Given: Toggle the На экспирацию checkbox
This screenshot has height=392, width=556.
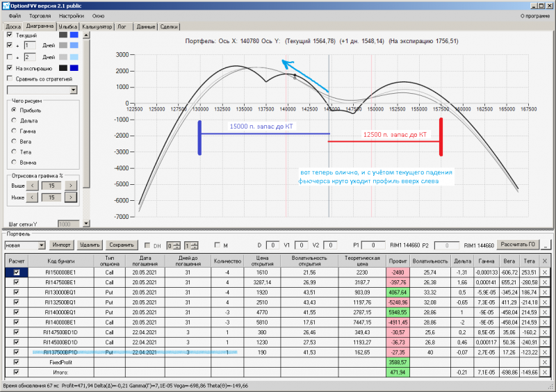Looking at the screenshot, I should (x=10, y=67).
